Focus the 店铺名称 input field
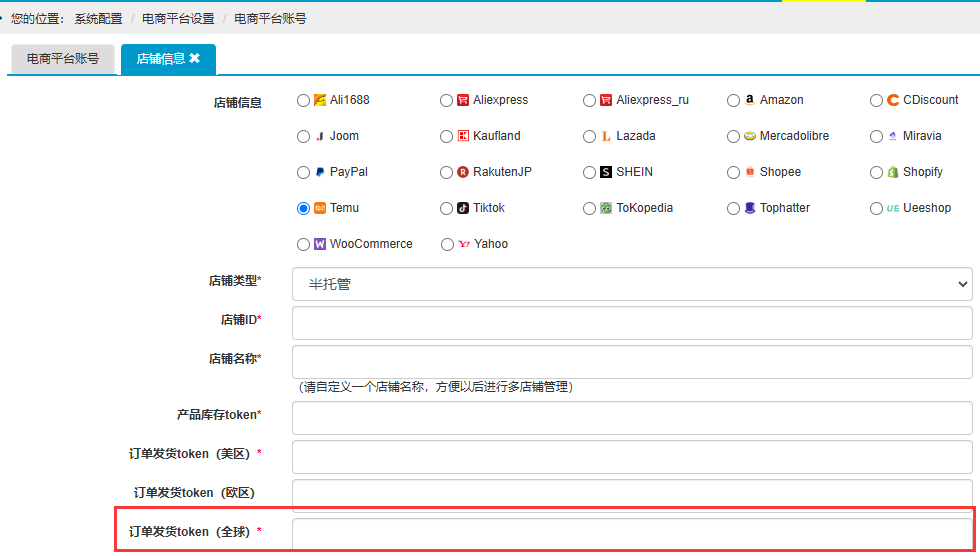 [632, 362]
